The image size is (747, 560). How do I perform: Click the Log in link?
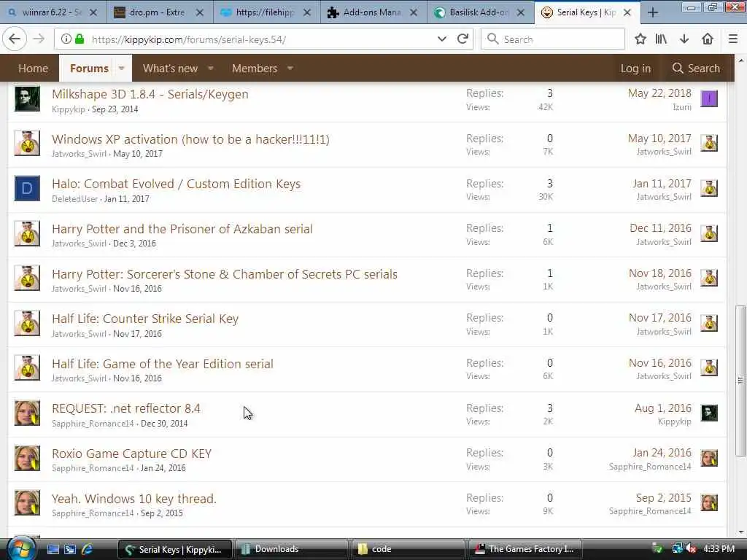click(635, 68)
